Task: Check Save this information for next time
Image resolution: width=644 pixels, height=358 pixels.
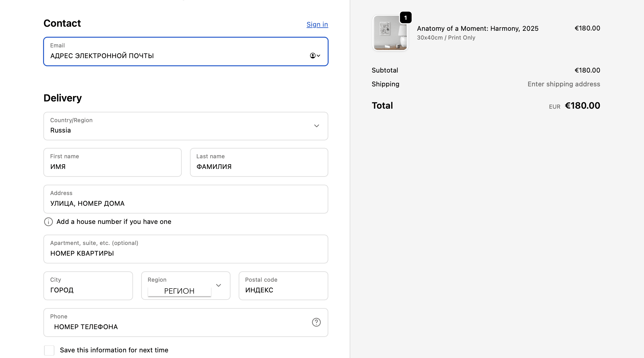Action: [49, 350]
